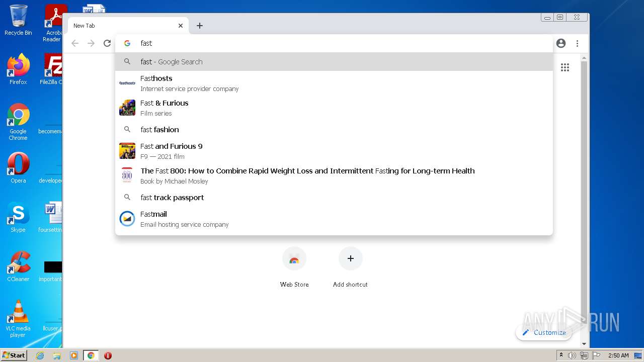Click the Google logo in address bar
Image resolution: width=644 pixels, height=362 pixels.
[x=127, y=43]
